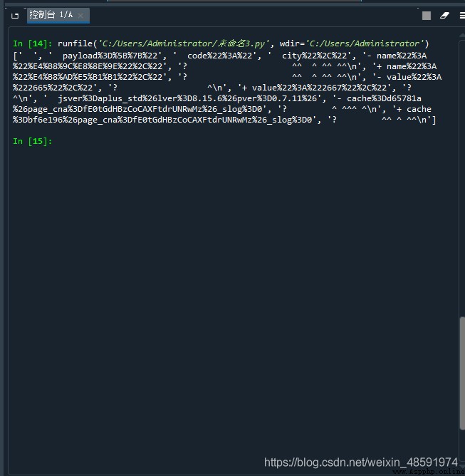Open the console tab browse icon
This screenshot has width=465, height=476.
[15, 16]
